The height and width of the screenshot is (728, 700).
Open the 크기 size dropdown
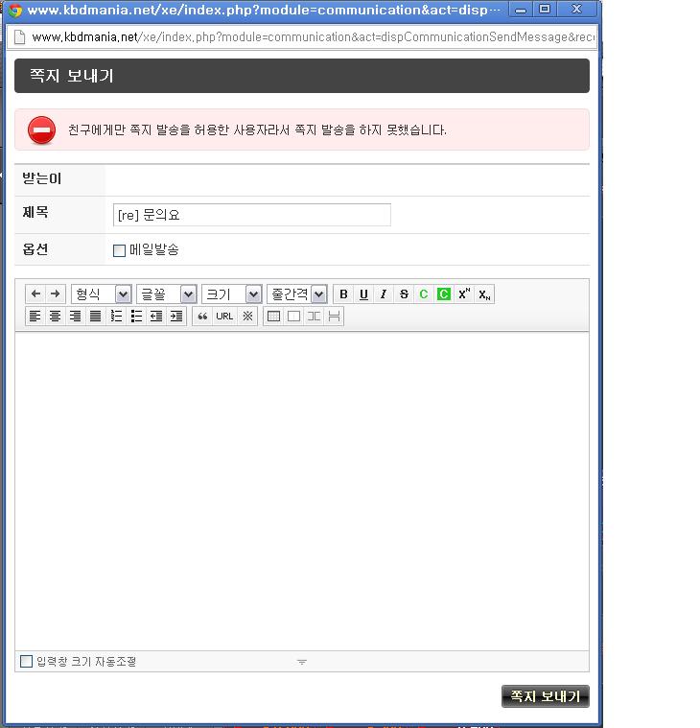pos(232,294)
